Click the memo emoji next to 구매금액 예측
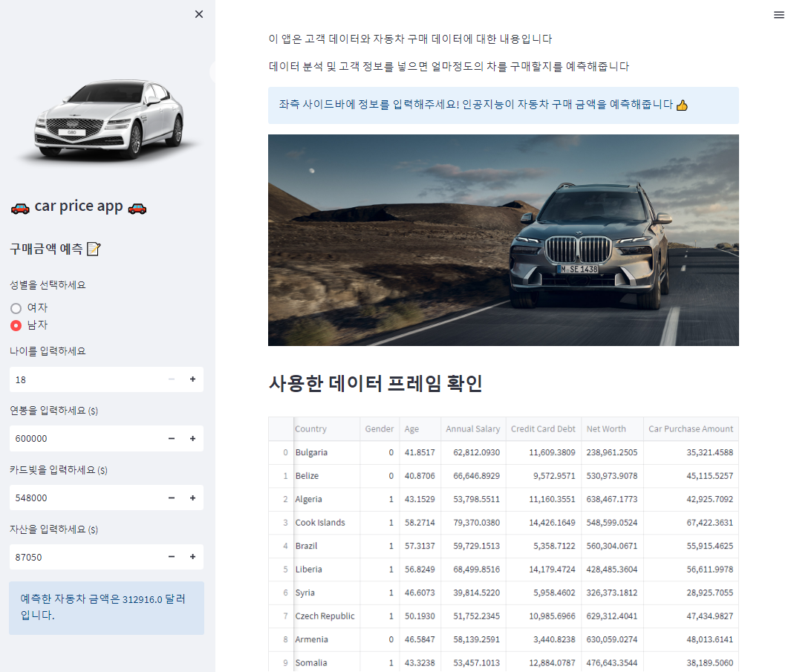 click(92, 249)
